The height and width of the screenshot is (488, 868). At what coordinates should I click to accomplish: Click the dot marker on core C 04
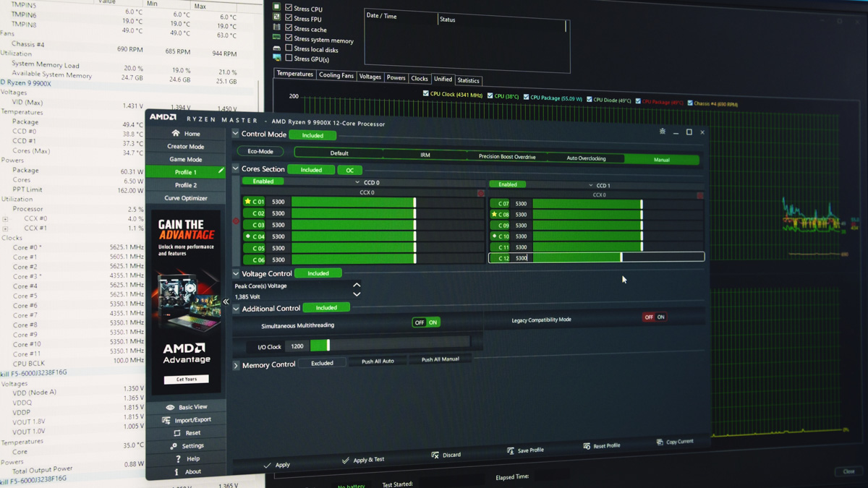(x=248, y=236)
